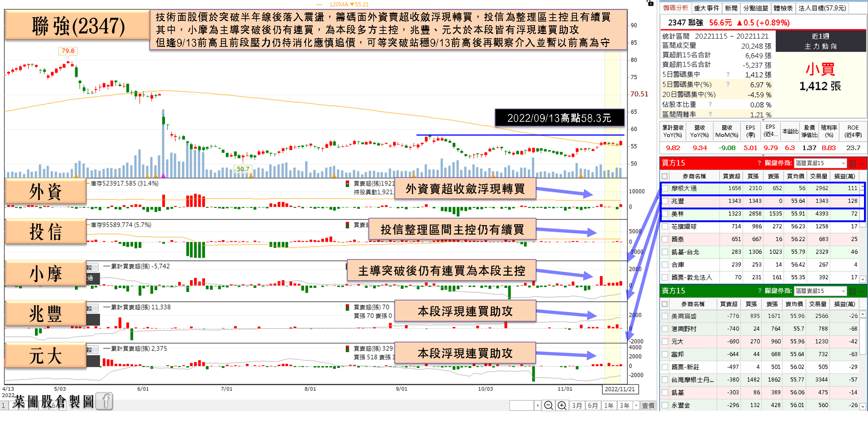Click the 買賣超 legend marker in 兆豐 panel

click(x=348, y=307)
